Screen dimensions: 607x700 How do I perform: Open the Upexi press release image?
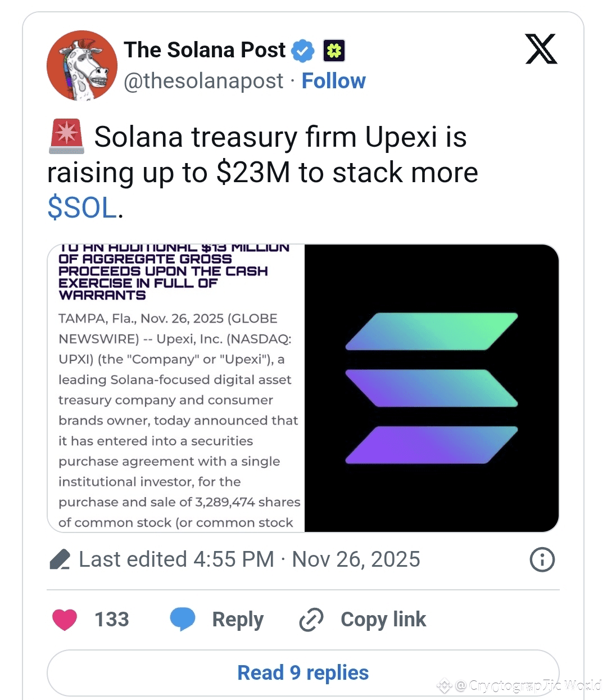(x=176, y=388)
